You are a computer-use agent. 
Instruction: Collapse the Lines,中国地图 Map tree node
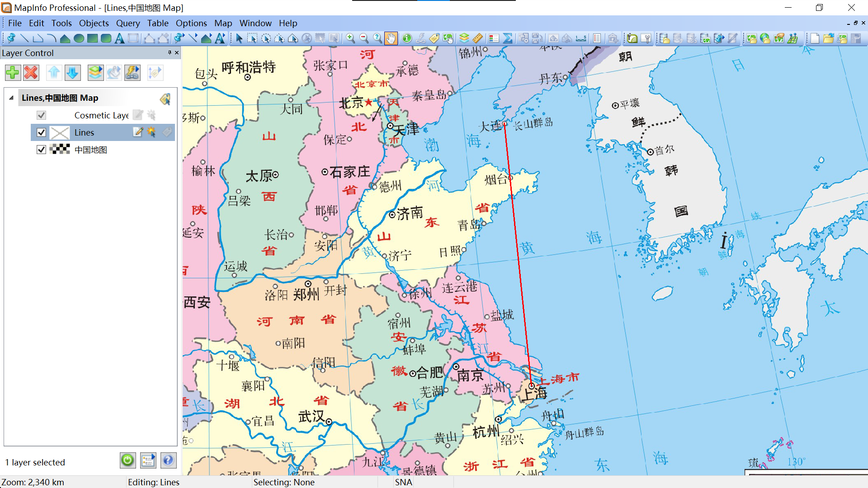[11, 98]
